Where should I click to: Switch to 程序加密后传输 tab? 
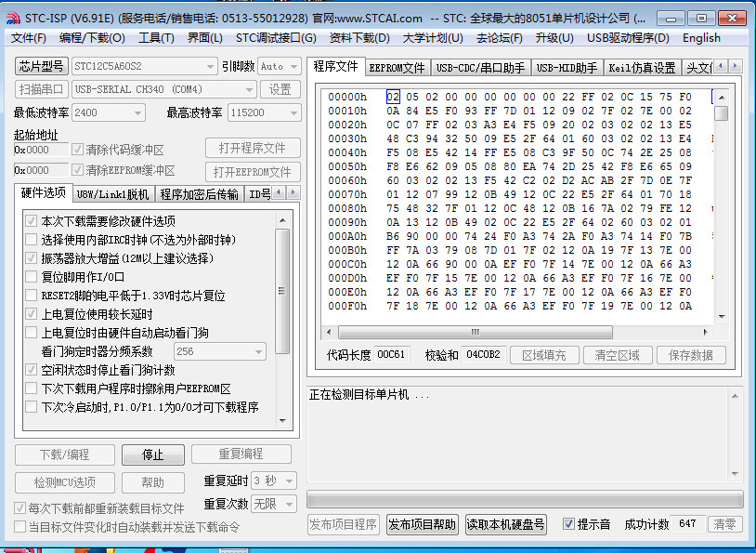(x=199, y=194)
